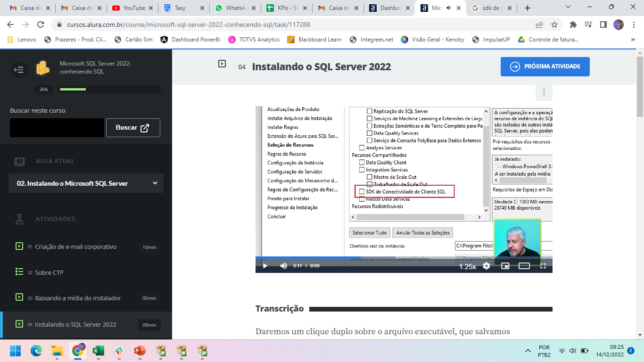644x362 pixels.
Task: Collapse the course sidebar menu icon
Action: (19, 70)
